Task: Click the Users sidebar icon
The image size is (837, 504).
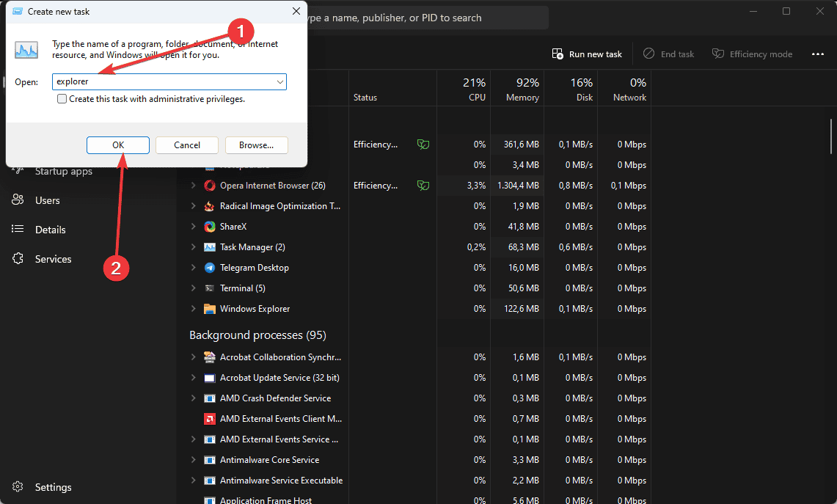Action: coord(18,200)
